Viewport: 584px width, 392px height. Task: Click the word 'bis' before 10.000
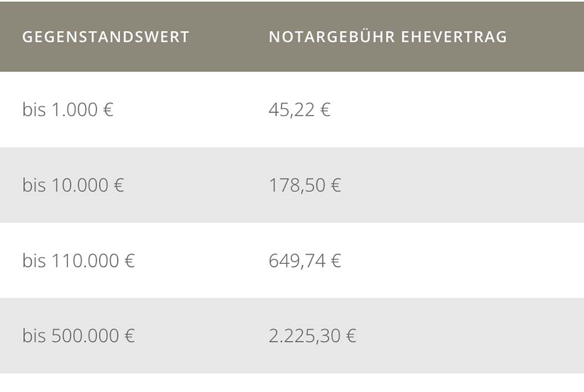34,185
